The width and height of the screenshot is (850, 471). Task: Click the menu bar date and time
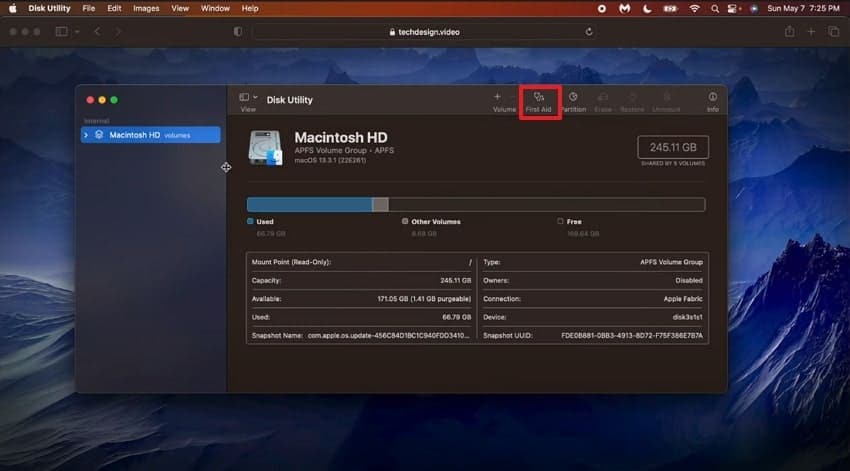coord(803,8)
